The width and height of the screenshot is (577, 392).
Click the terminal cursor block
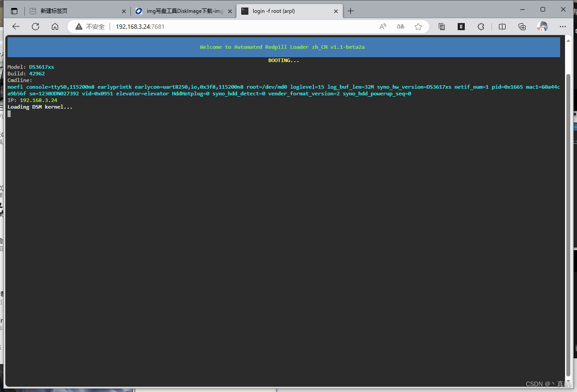[x=9, y=114]
